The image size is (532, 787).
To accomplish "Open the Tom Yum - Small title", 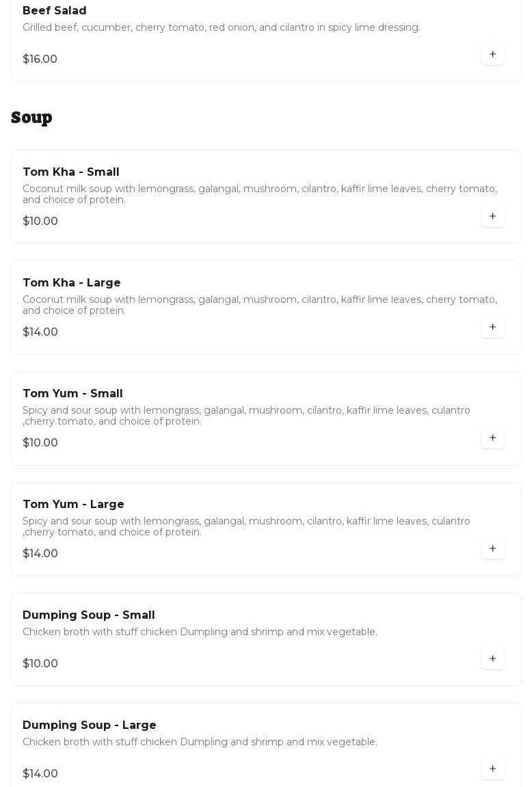I will pyautogui.click(x=72, y=394).
